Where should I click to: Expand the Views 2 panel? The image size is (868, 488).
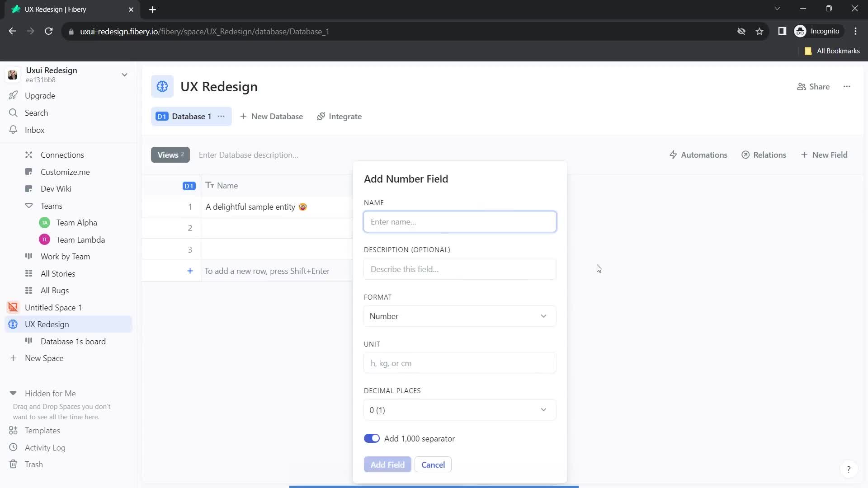pos(170,155)
